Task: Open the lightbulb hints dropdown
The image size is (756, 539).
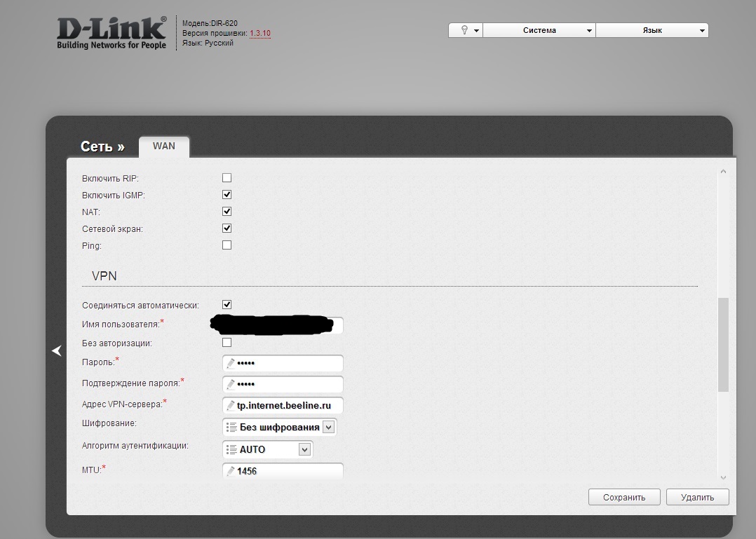Action: pyautogui.click(x=465, y=30)
